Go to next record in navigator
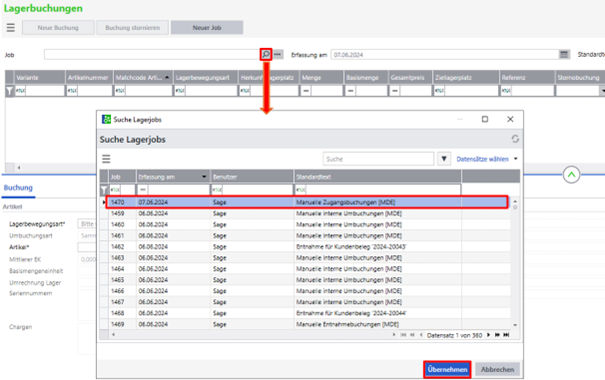This screenshot has width=605, height=380. tap(488, 335)
